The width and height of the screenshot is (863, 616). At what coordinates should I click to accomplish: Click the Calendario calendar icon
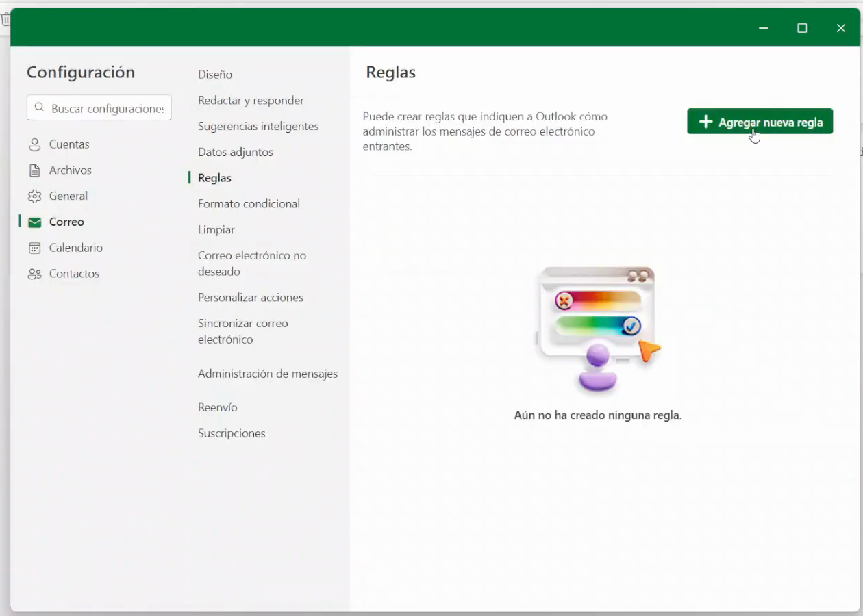point(34,248)
